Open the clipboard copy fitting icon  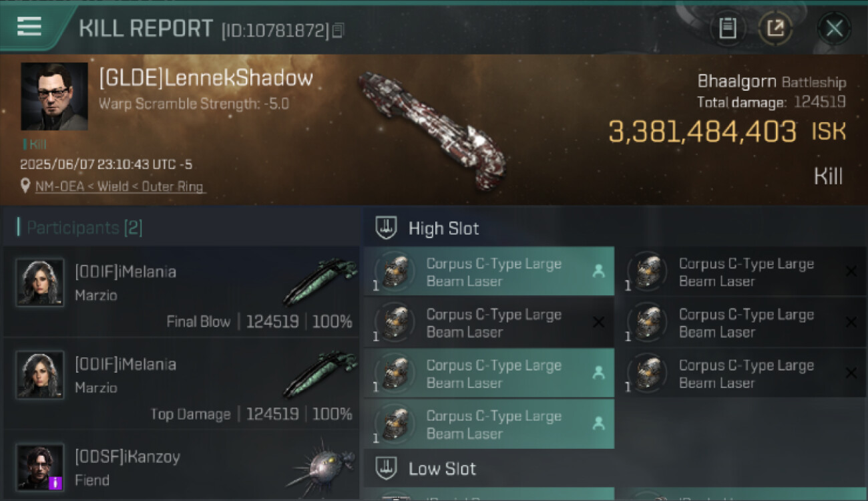727,28
